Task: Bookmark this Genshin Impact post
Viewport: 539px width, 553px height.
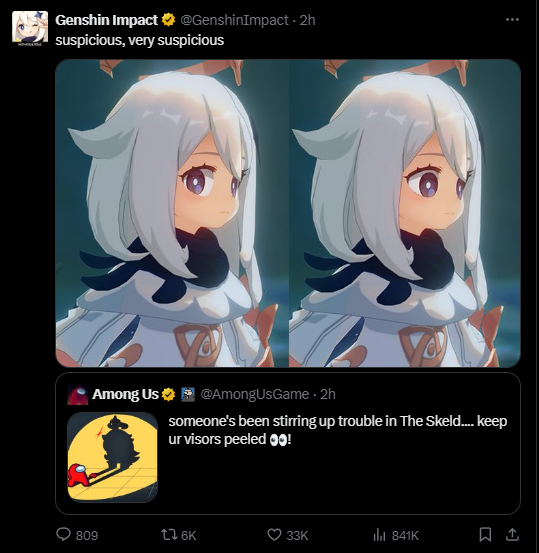Action: click(x=485, y=535)
